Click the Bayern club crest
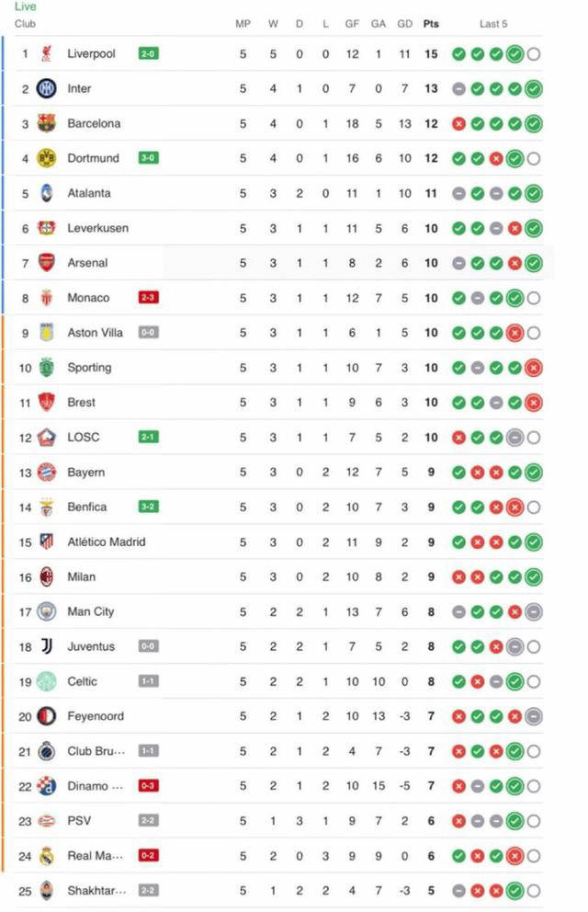588x912 pixels. point(47,473)
